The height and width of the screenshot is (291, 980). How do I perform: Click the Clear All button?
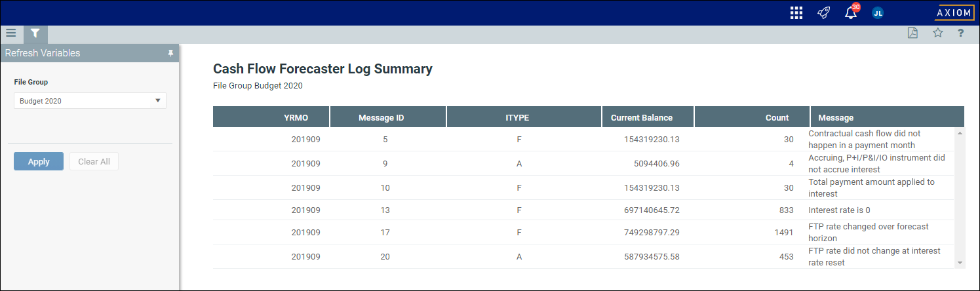coord(94,161)
